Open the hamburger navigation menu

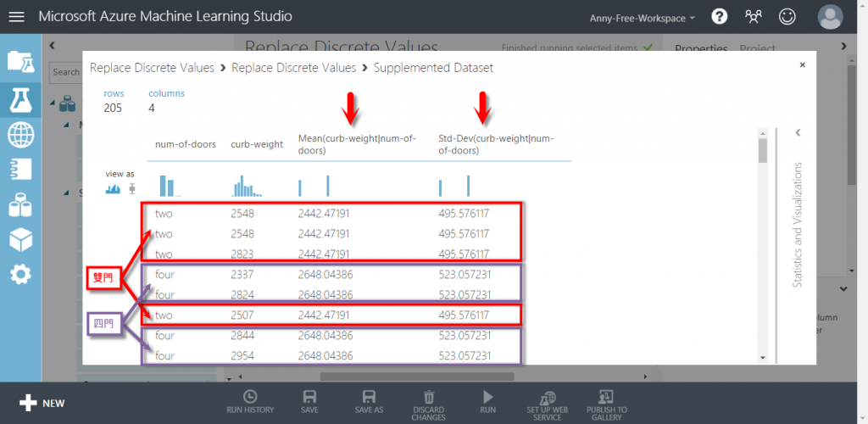(x=17, y=17)
